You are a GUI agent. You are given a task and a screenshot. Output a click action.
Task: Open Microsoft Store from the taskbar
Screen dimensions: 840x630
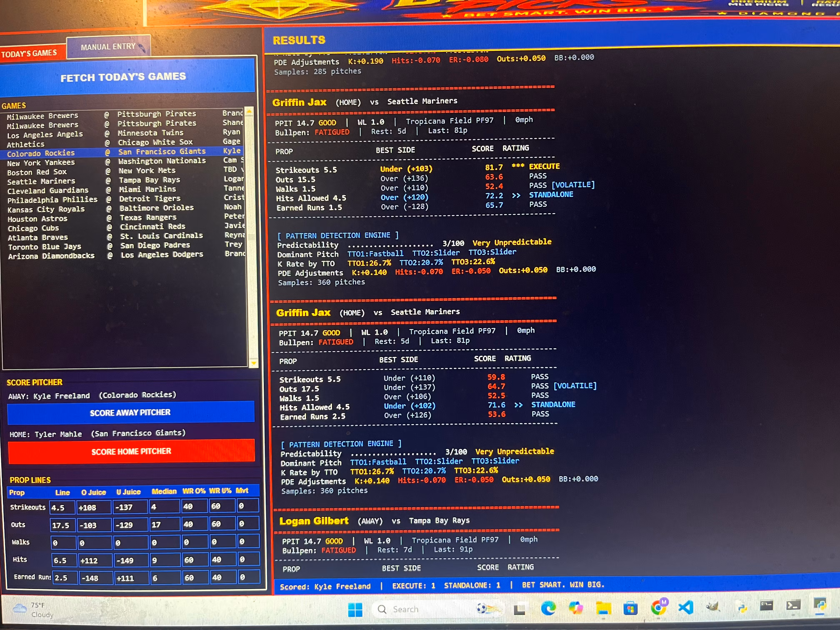630,608
